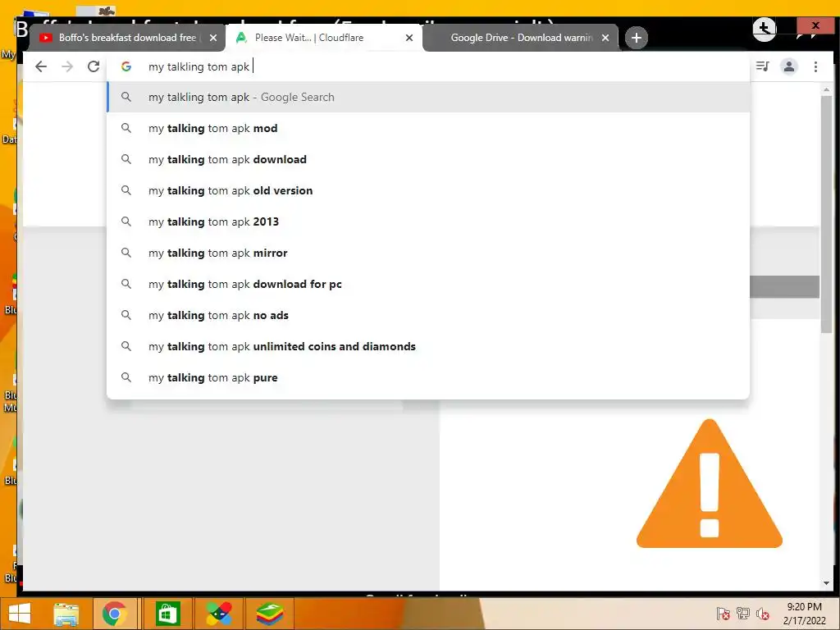Image resolution: width=840 pixels, height=630 pixels.
Task: Open the colorful pinwheel taskbar app
Action: pos(219,614)
